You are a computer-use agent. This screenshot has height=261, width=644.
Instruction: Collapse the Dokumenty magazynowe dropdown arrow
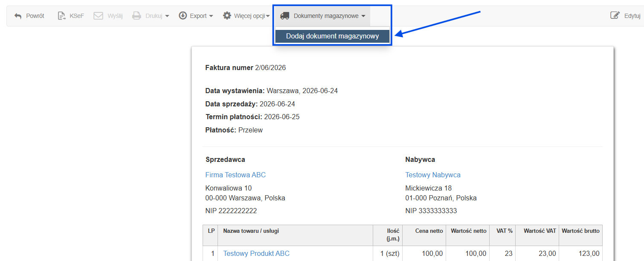coord(363,16)
